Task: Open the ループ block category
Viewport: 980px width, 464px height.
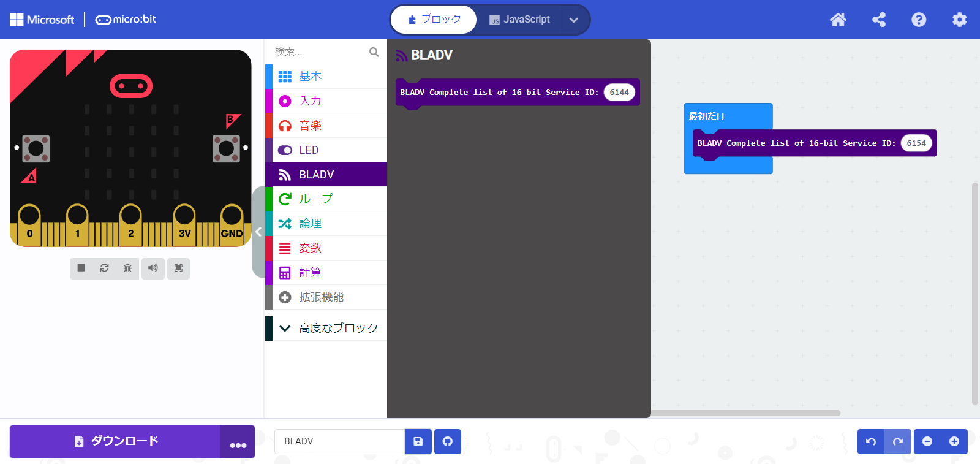Action: pos(326,199)
